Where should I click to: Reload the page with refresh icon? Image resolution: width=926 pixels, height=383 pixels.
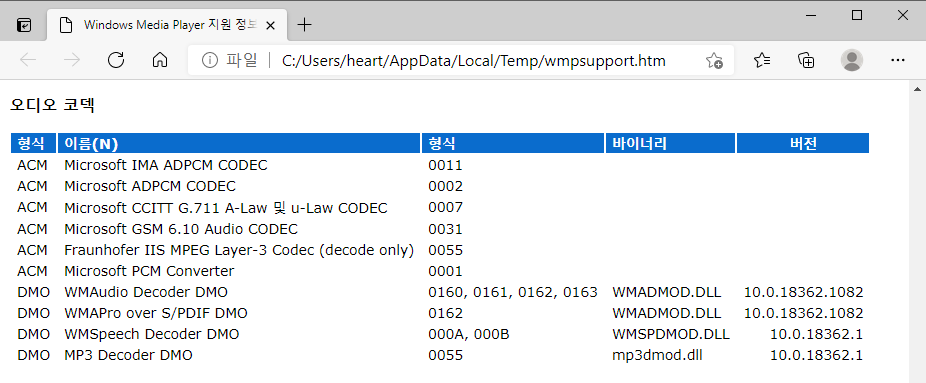116,60
